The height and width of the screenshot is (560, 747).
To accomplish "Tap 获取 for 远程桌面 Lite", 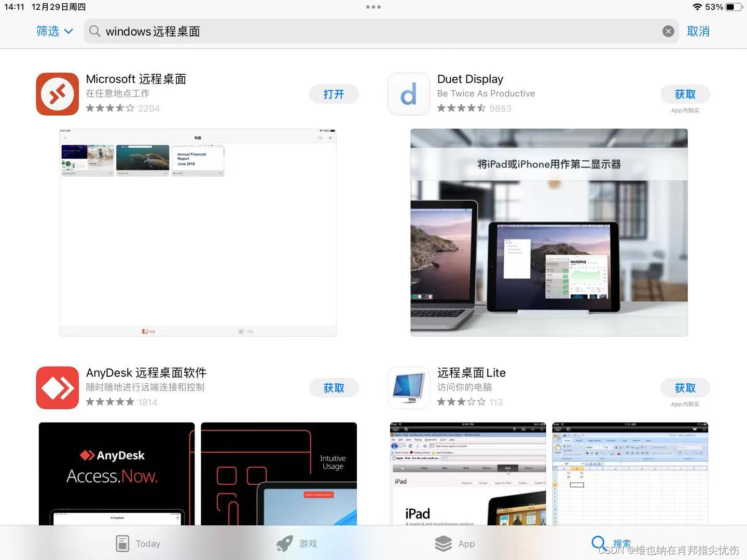I will coord(685,388).
